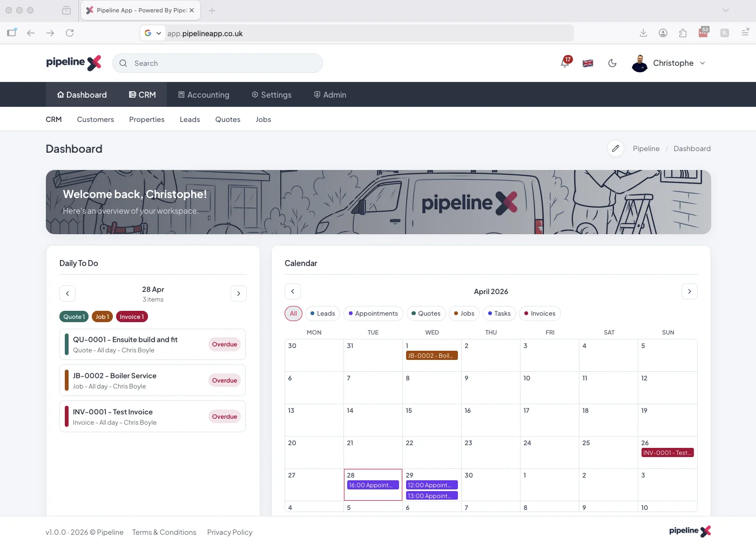Change language via the UK flag icon
This screenshot has height=545, width=756.
coord(588,63)
